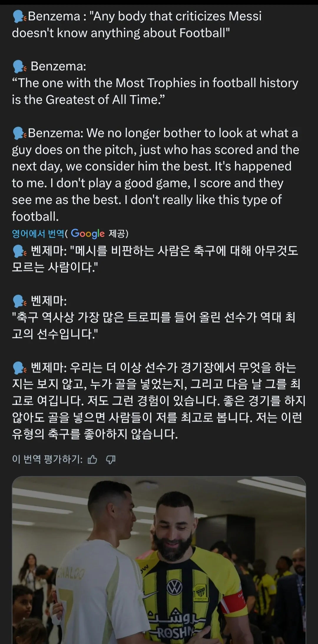Viewport: 318px width, 644px height.
Task: Click the Google logo in translation credit
Action: pos(88,234)
